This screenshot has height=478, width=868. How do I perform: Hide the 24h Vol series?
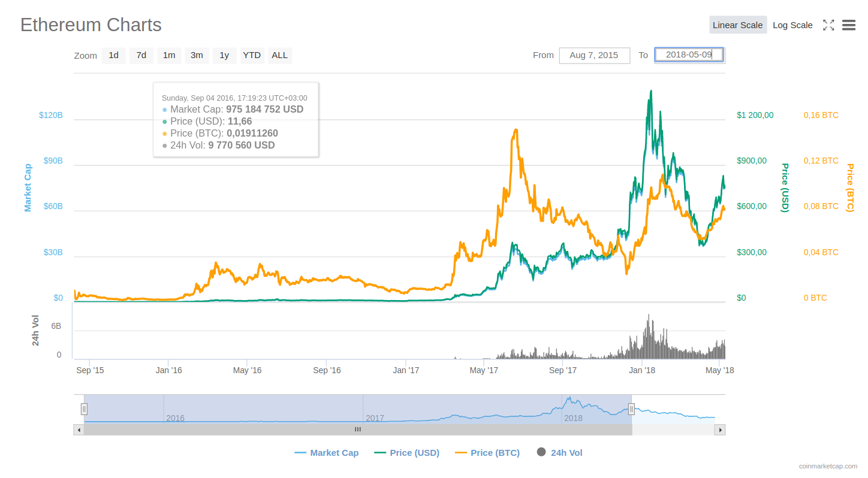tap(559, 453)
